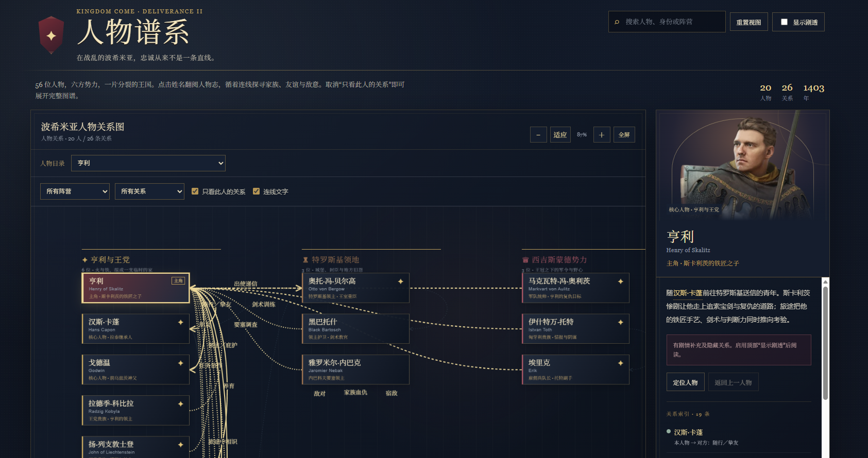Focus the 搜索人物、身份或阵营 search field
The width and height of the screenshot is (868, 458).
click(667, 22)
